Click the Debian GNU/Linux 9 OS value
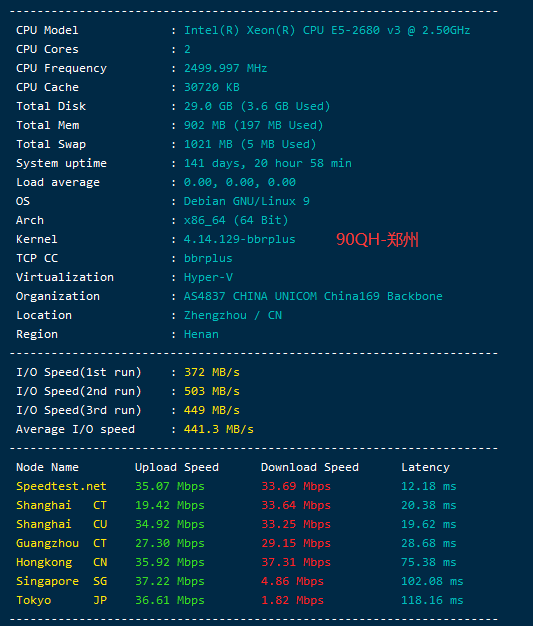 (246, 201)
